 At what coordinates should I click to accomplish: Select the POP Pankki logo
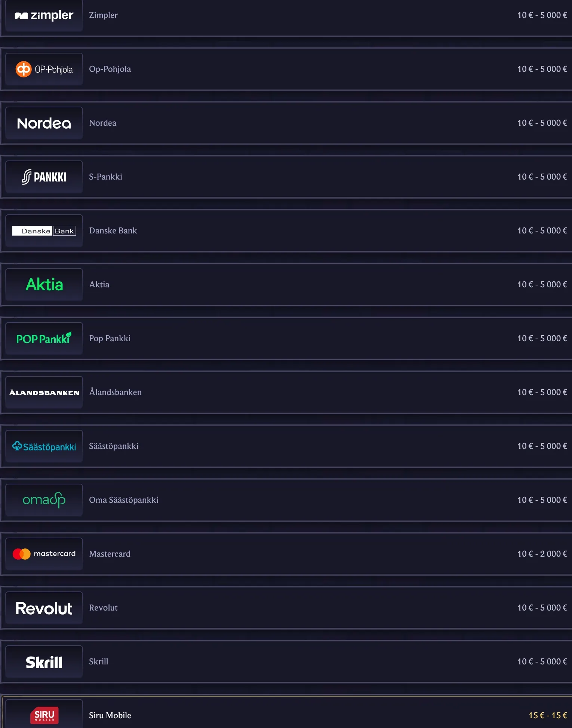pyautogui.click(x=44, y=338)
